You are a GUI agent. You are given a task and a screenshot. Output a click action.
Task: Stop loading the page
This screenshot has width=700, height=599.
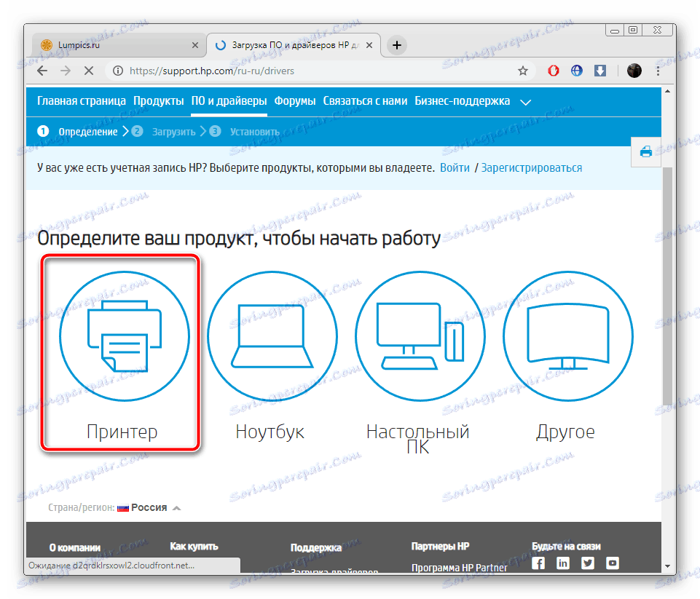point(88,71)
